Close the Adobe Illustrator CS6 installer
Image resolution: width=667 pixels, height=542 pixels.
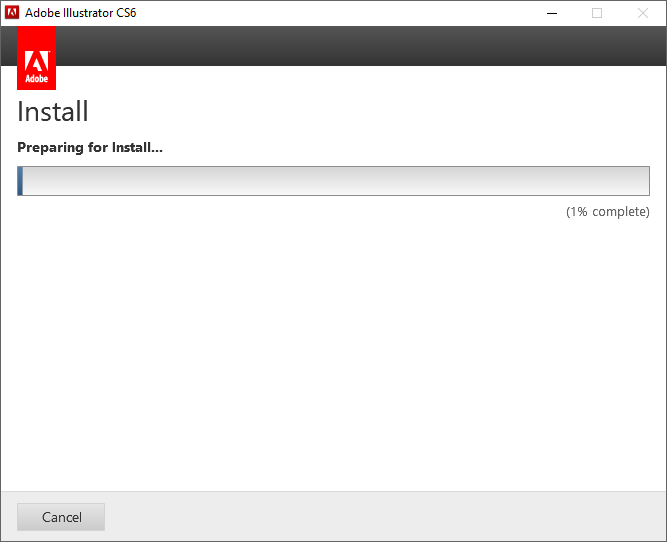(643, 13)
